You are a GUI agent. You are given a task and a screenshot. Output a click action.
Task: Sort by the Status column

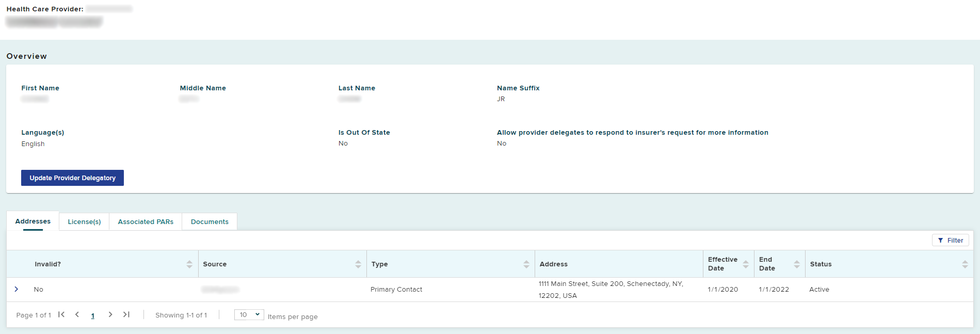point(965,264)
